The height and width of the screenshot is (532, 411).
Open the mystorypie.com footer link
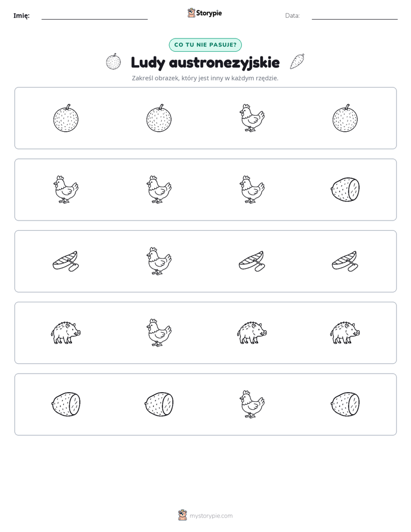[x=205, y=515]
